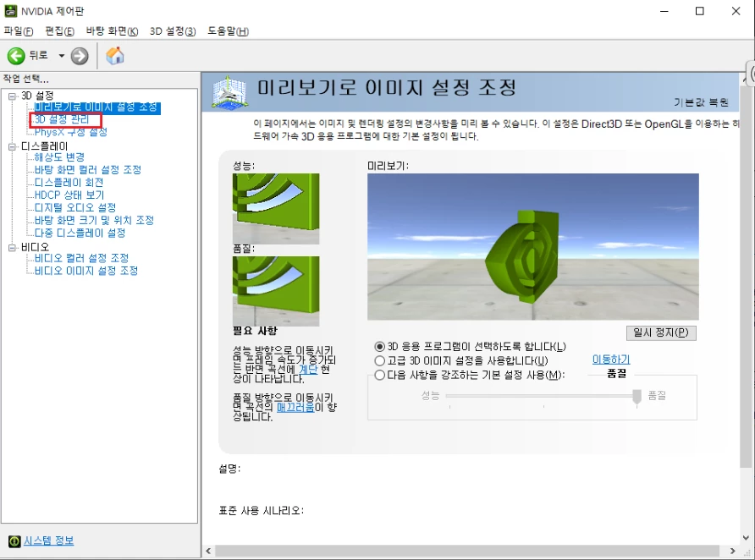Open 3D 설정 관리 in the tree

(x=62, y=119)
